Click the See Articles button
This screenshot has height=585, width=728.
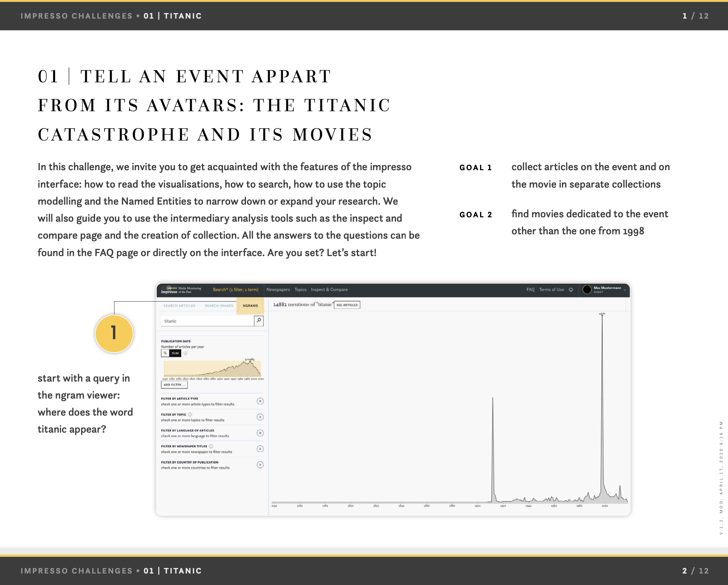click(347, 305)
